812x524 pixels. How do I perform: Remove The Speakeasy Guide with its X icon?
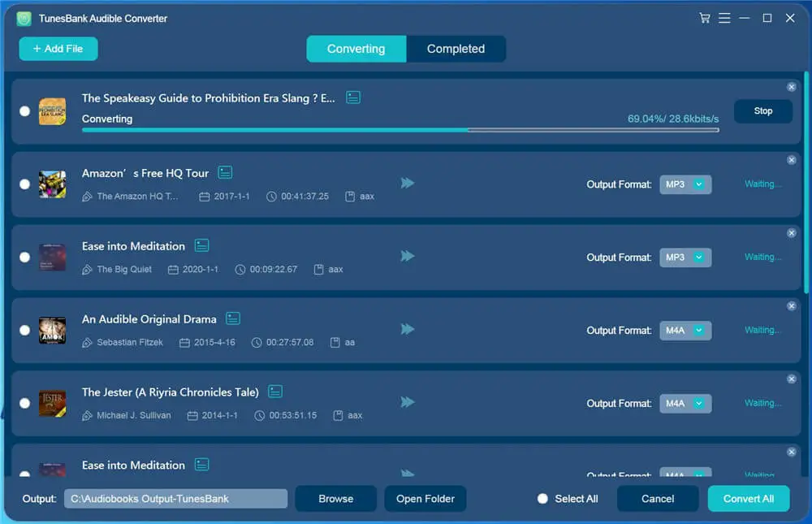tap(791, 87)
